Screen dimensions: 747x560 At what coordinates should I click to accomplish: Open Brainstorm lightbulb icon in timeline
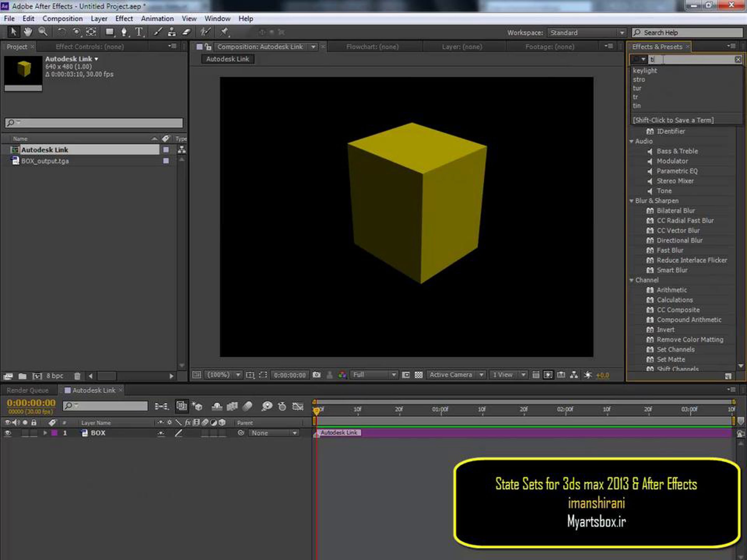point(267,406)
